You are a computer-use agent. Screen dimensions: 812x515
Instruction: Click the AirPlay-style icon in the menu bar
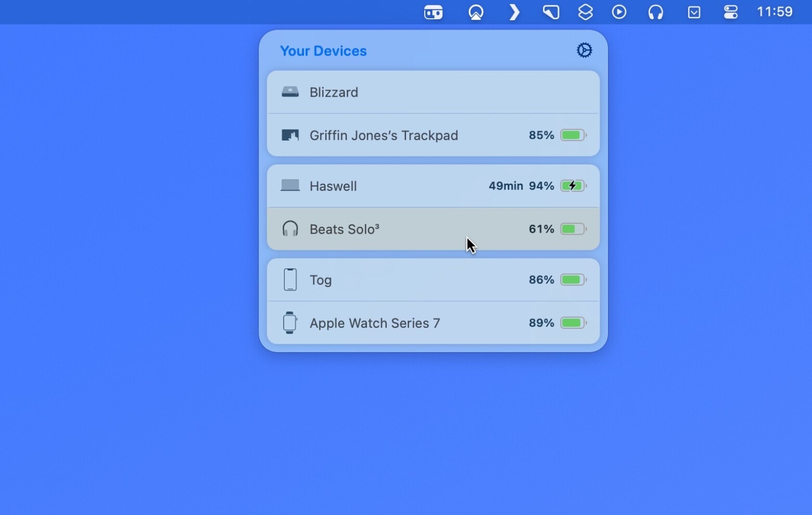(x=477, y=12)
